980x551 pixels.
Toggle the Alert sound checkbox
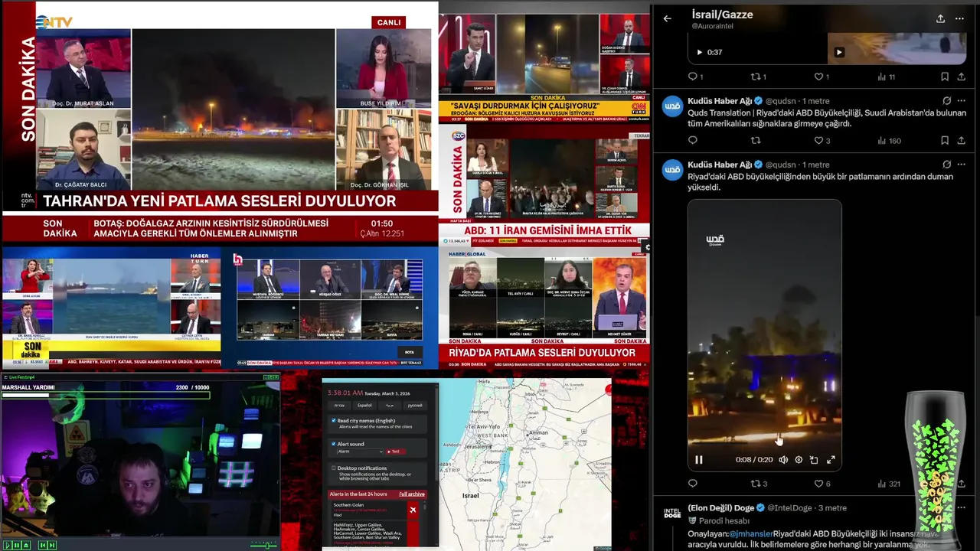[334, 444]
